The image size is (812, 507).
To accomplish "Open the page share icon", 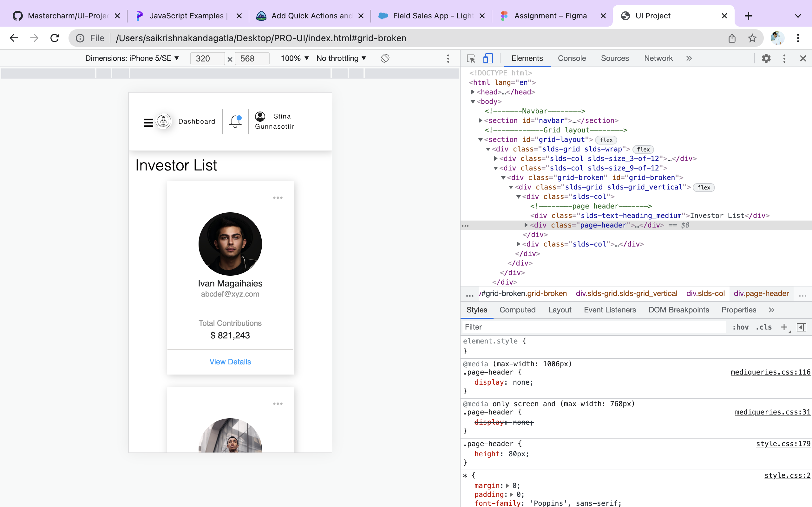I will tap(732, 38).
